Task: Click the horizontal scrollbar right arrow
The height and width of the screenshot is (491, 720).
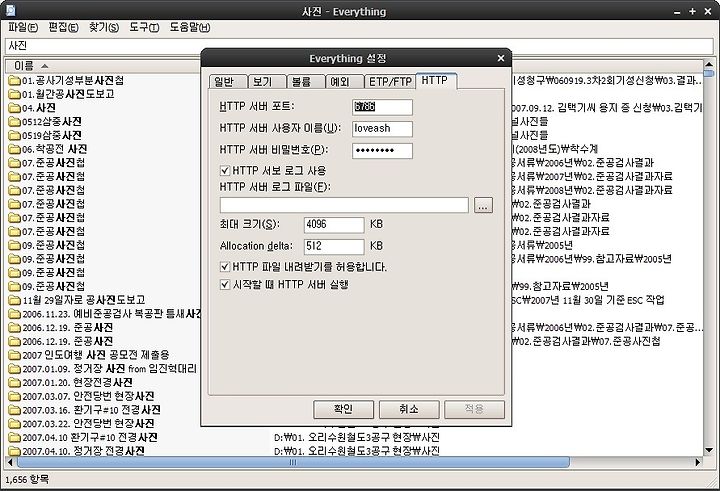Action: [x=698, y=462]
